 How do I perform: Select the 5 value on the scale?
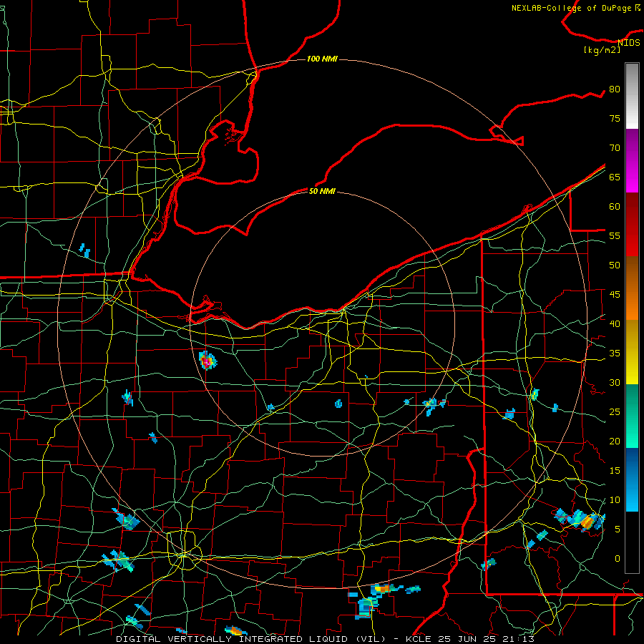pos(618,530)
